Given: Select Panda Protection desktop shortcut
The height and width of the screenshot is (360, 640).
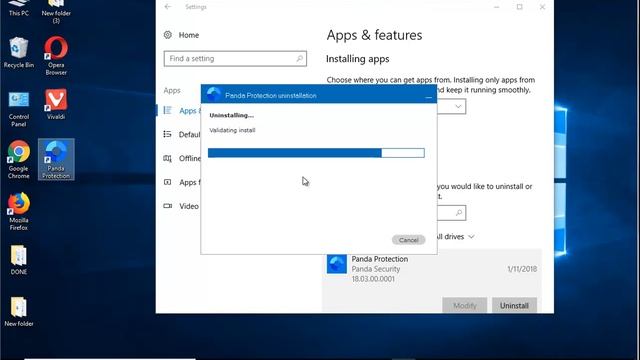Looking at the screenshot, I should click(56, 160).
